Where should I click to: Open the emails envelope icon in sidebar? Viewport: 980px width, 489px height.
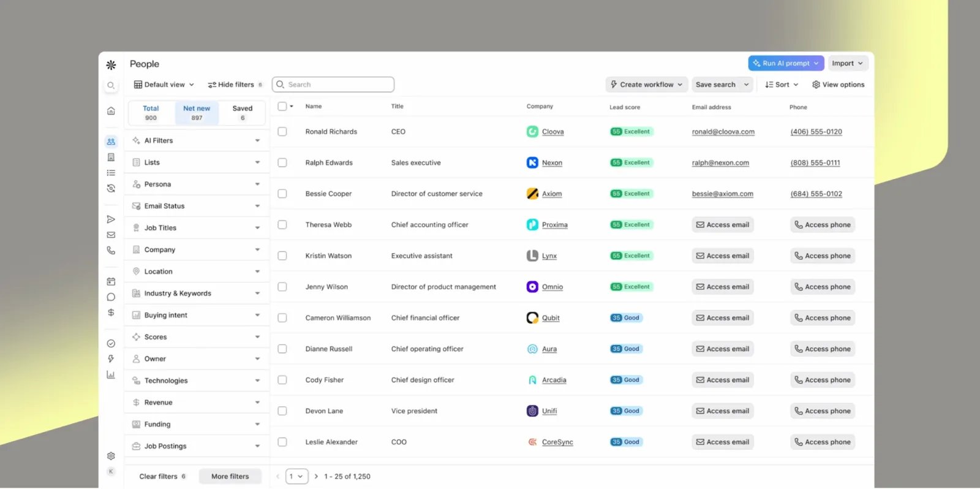coord(111,235)
